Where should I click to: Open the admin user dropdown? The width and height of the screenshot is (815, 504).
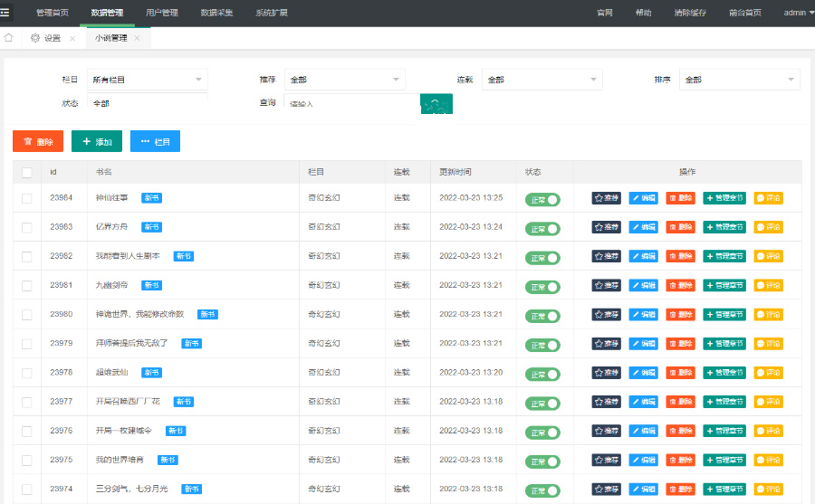pyautogui.click(x=799, y=13)
